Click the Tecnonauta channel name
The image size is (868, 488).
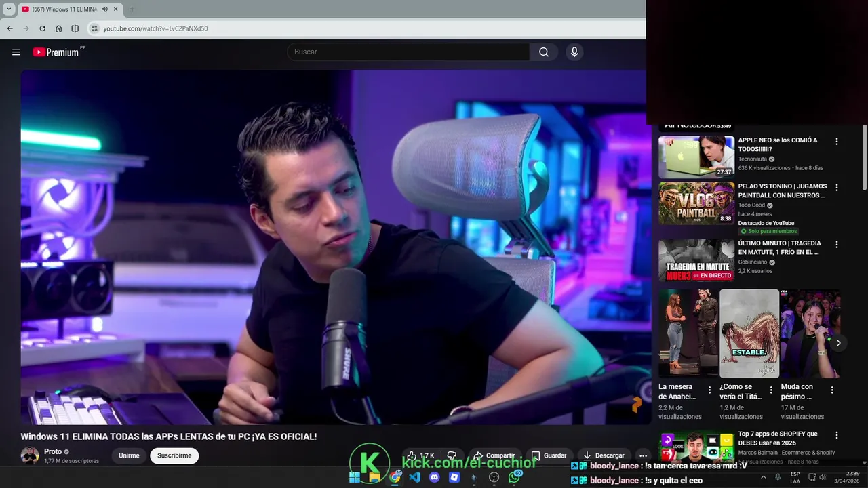tap(753, 159)
